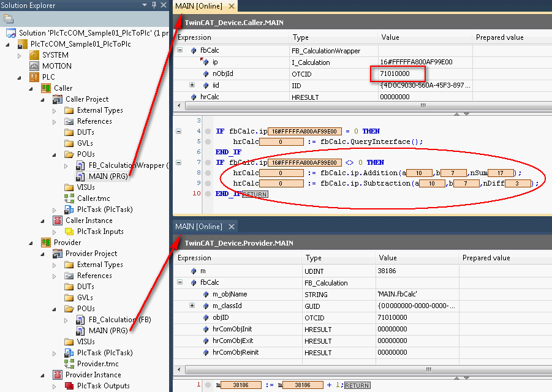Viewport: 552px width, 392px height.
Task: Select the MOTION node icon
Action: click(x=34, y=66)
